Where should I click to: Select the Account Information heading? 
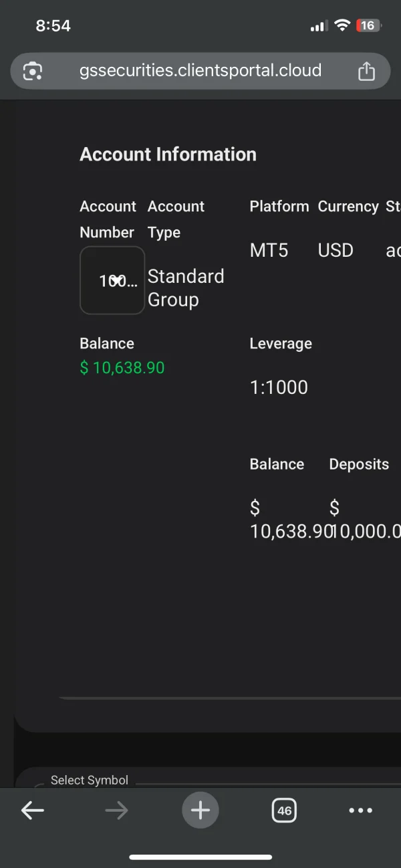coord(168,154)
